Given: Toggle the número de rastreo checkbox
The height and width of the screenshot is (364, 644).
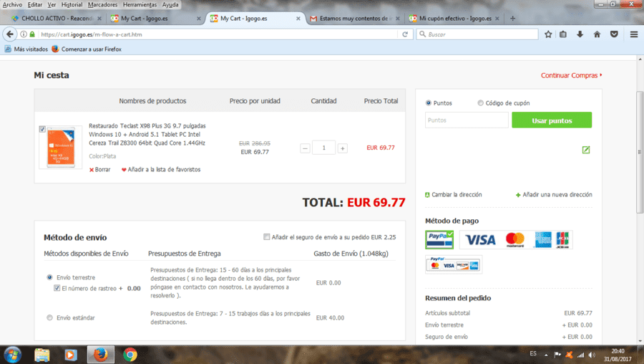Looking at the screenshot, I should click(57, 288).
